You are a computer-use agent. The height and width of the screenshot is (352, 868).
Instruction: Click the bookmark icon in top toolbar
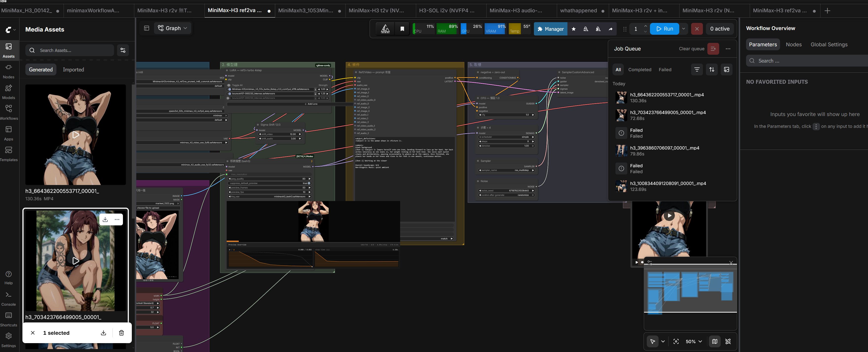(x=402, y=29)
